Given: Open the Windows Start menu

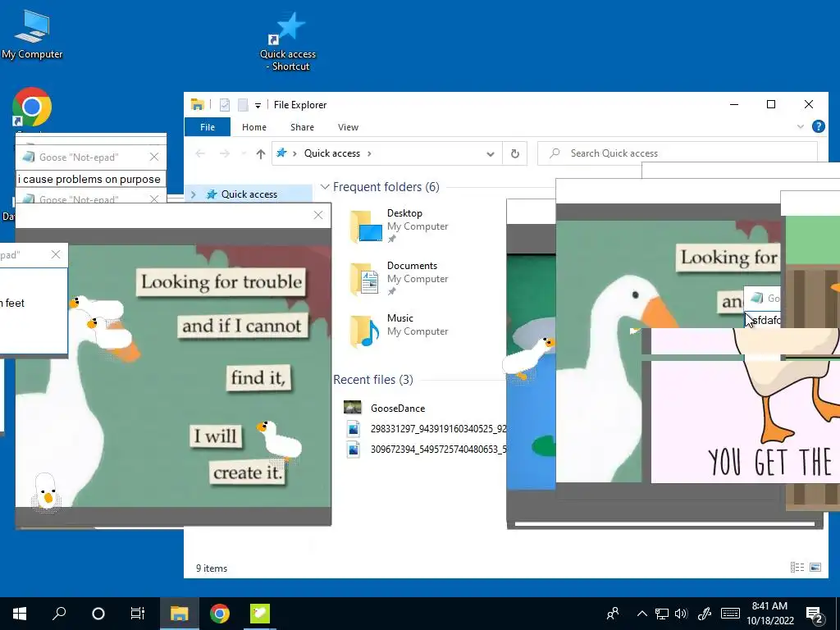Looking at the screenshot, I should click(x=20, y=614).
